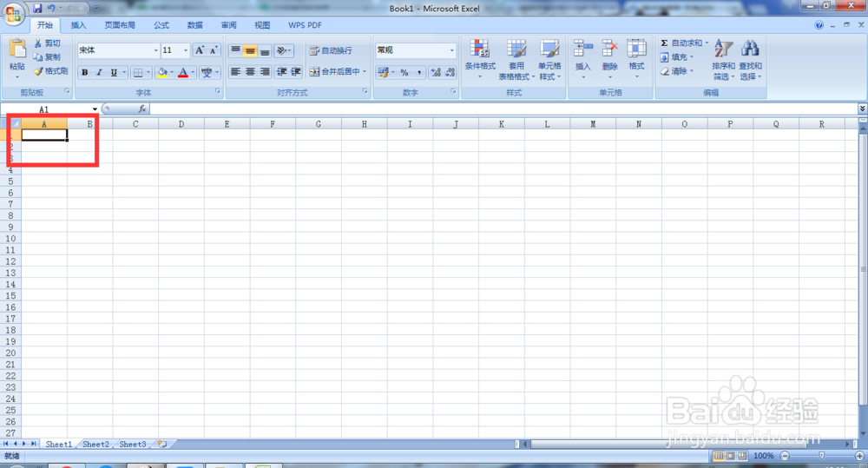The height and width of the screenshot is (468, 868).
Task: Expand the underline style arrow
Action: pos(124,72)
